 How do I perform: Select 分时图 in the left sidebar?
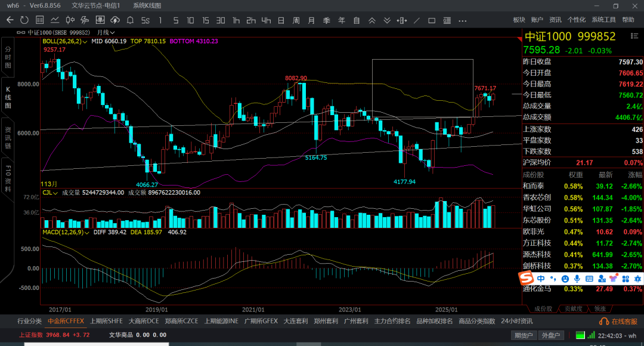[8, 57]
